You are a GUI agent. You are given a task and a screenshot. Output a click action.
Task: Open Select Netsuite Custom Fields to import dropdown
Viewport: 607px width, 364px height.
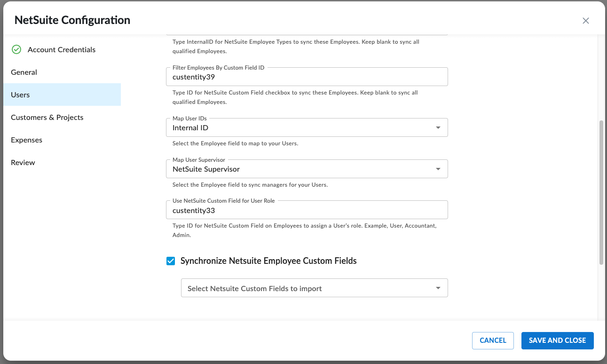click(314, 288)
